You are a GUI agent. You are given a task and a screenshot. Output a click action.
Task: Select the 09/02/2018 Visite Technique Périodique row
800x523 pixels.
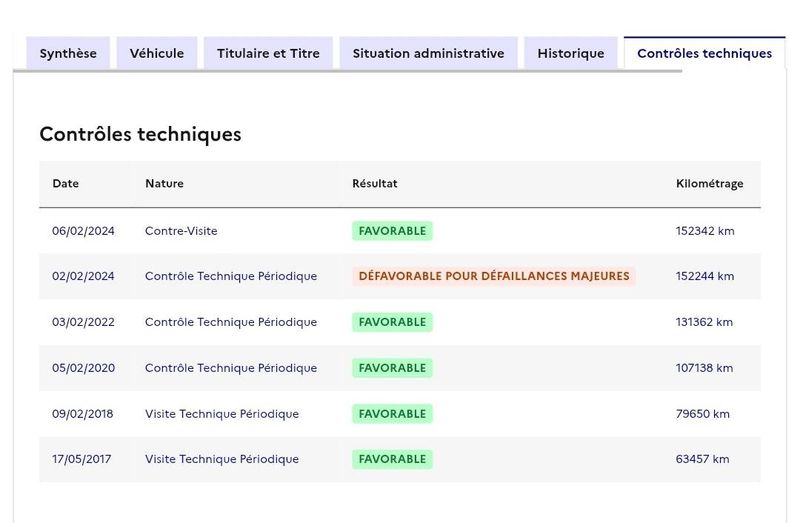tap(400, 414)
